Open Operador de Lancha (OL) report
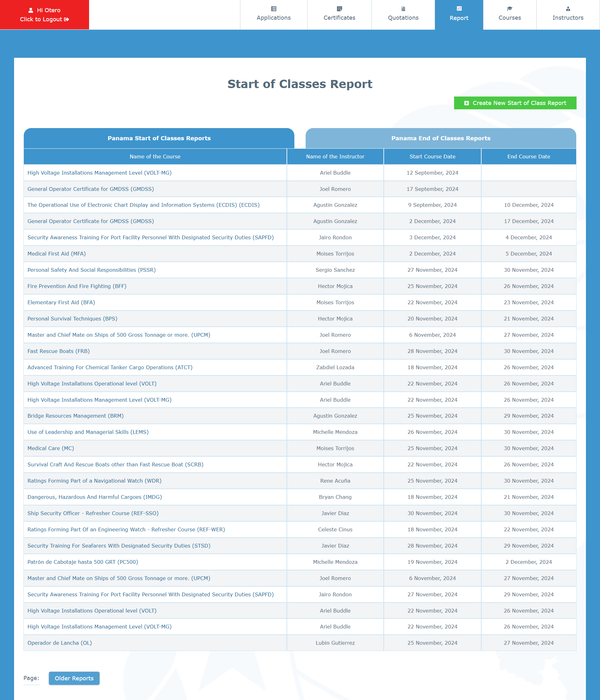600x700 pixels. coord(59,643)
